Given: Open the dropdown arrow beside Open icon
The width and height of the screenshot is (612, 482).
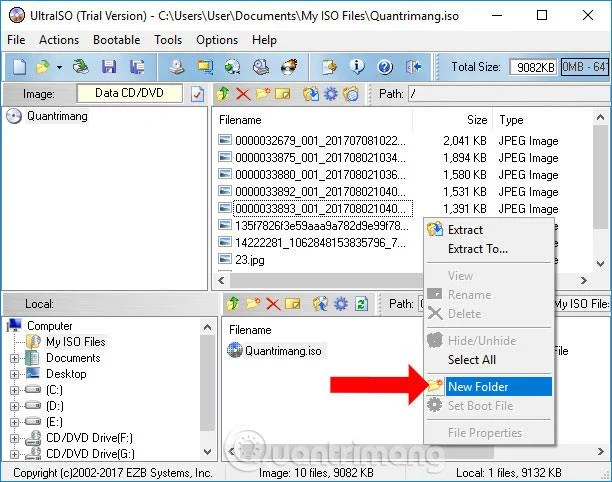Looking at the screenshot, I should (59, 68).
